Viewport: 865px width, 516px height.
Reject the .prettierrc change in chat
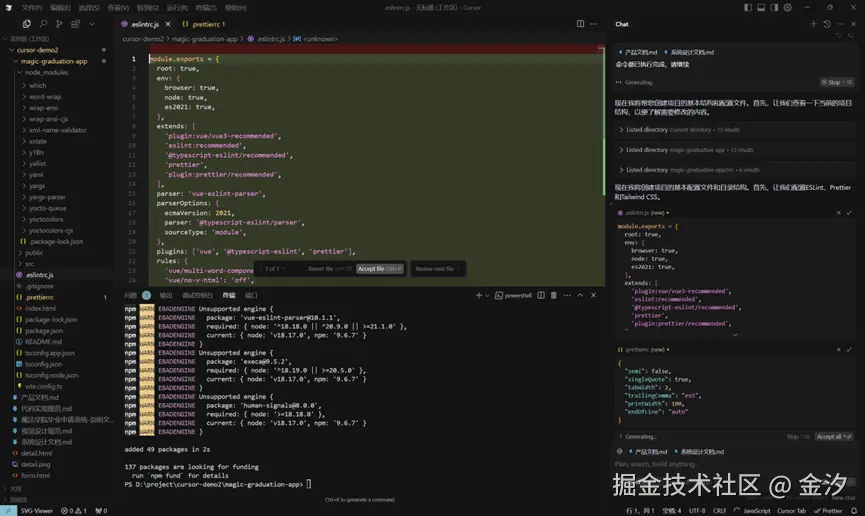839,349
